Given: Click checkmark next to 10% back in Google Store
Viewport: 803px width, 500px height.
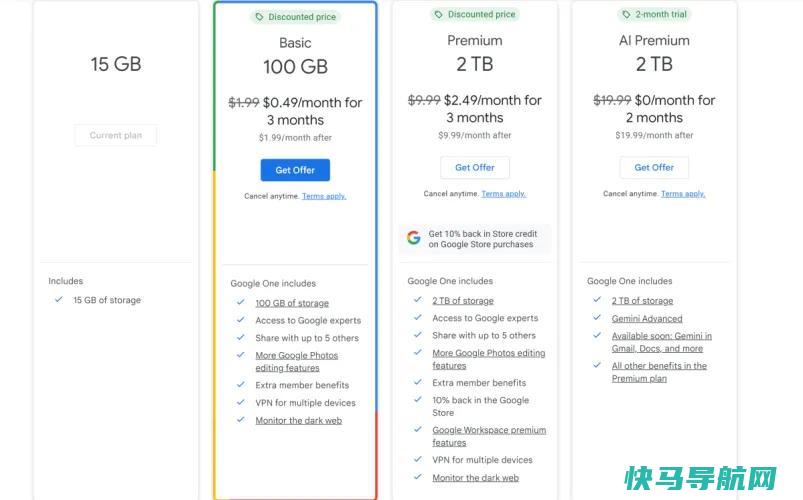Looking at the screenshot, I should 418,400.
